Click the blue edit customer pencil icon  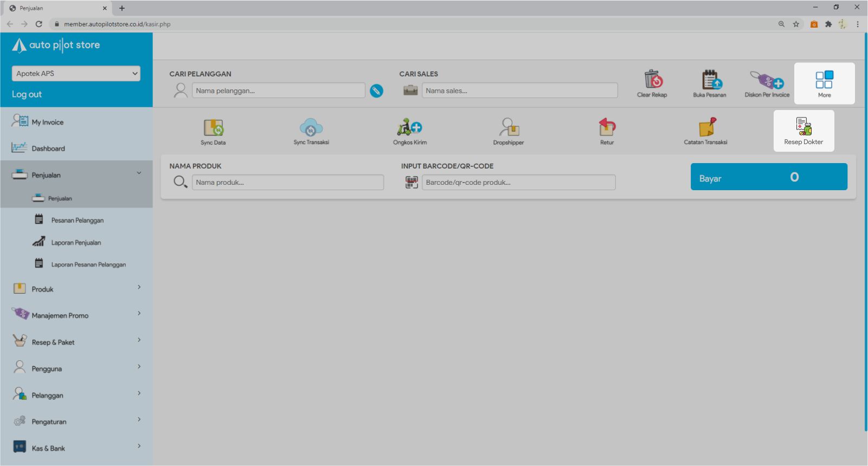pyautogui.click(x=376, y=91)
